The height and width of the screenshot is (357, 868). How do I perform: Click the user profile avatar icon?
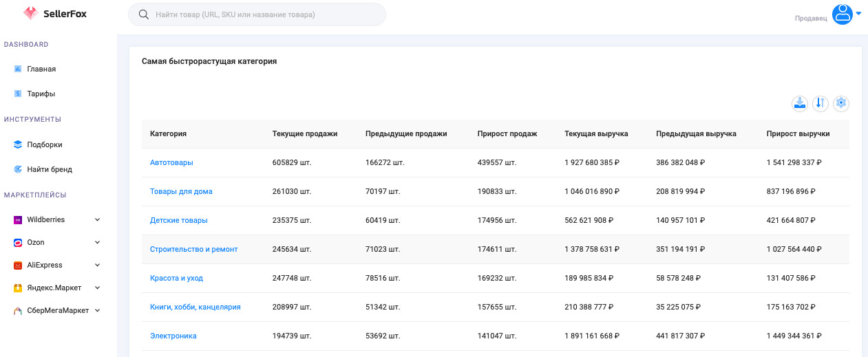[x=842, y=14]
